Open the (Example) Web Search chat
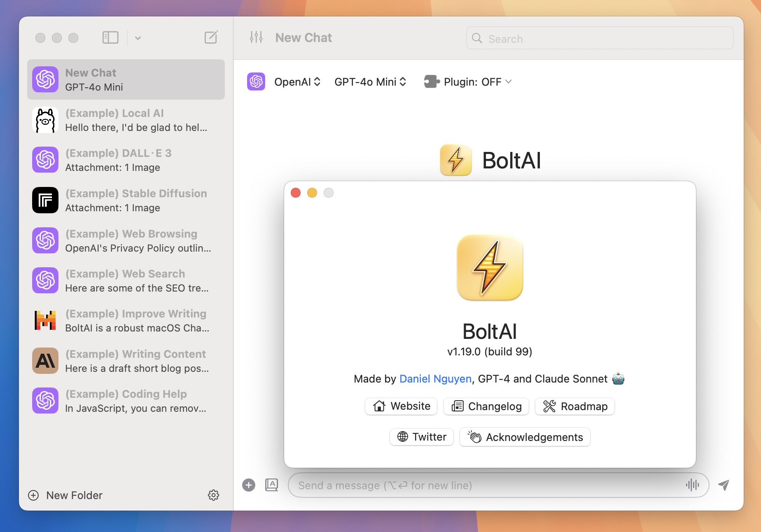 [126, 281]
